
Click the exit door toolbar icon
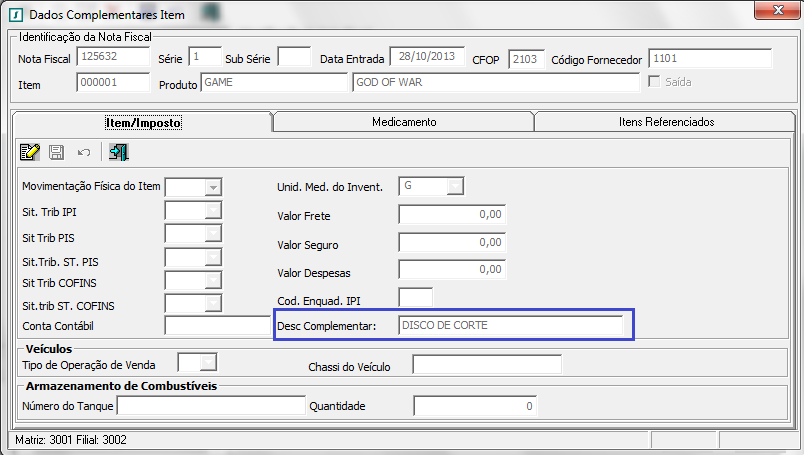pyautogui.click(x=118, y=152)
